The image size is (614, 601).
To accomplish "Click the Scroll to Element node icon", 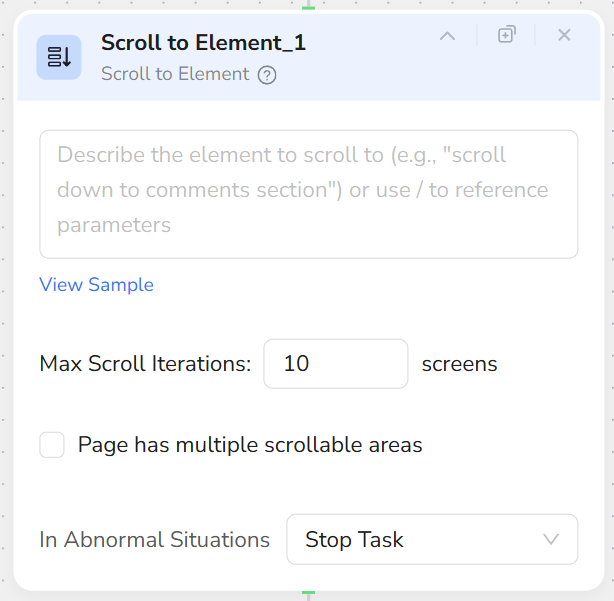I will (x=59, y=57).
